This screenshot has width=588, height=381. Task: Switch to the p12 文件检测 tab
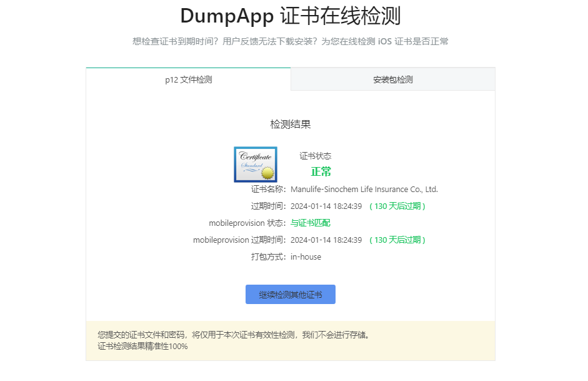point(188,79)
